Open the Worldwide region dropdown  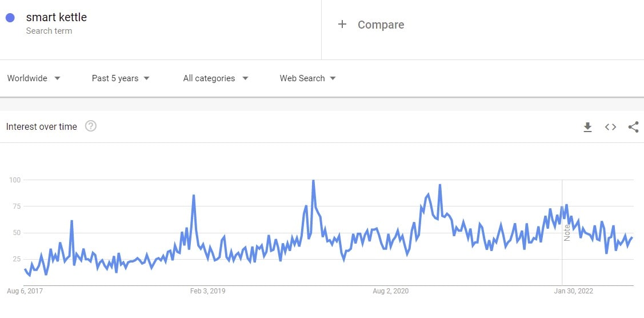click(x=34, y=78)
